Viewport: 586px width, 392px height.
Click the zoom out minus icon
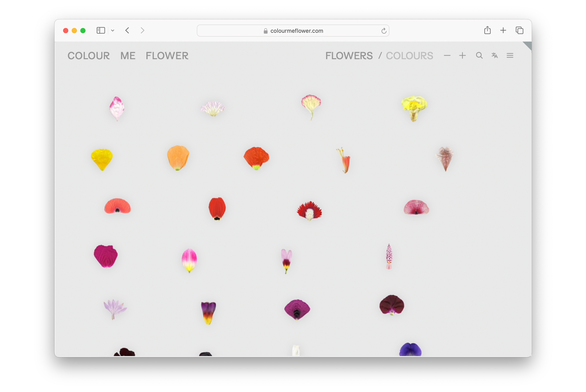coord(447,56)
